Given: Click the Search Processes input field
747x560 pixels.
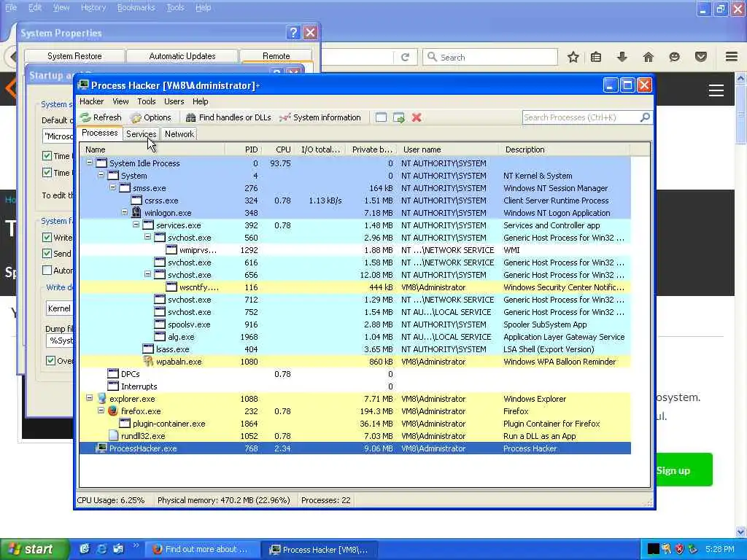Looking at the screenshot, I should click(x=581, y=117).
